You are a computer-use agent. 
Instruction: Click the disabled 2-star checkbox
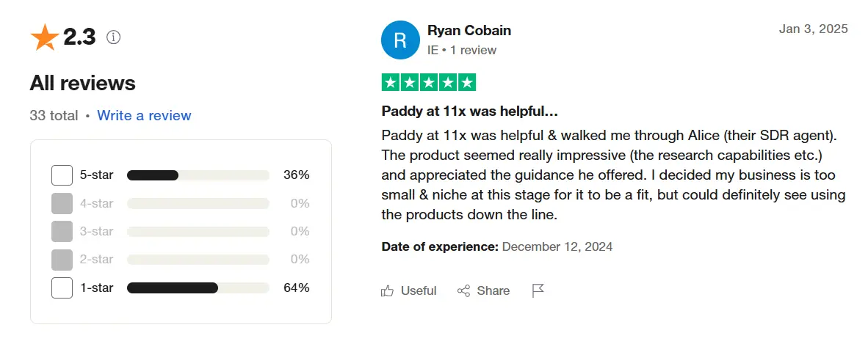tap(62, 260)
